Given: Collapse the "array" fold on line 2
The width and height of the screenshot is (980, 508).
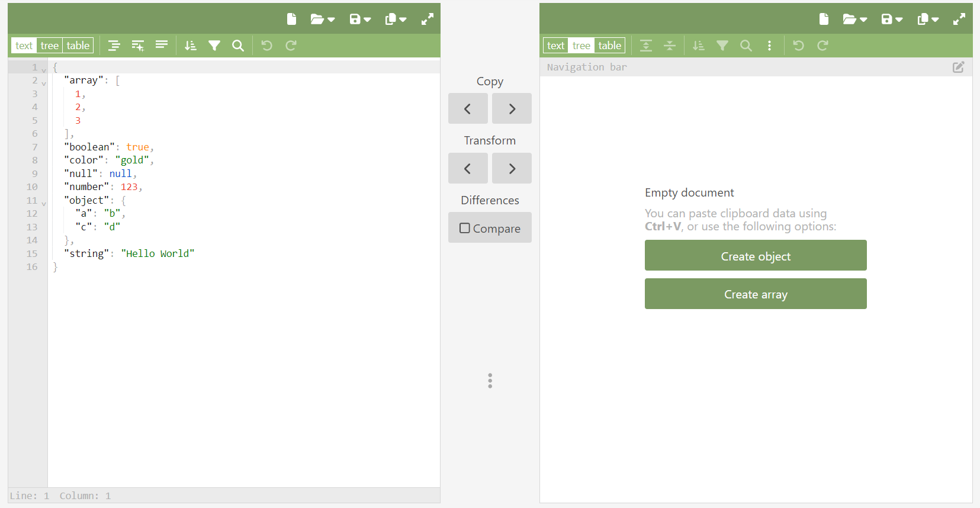Looking at the screenshot, I should 44,83.
